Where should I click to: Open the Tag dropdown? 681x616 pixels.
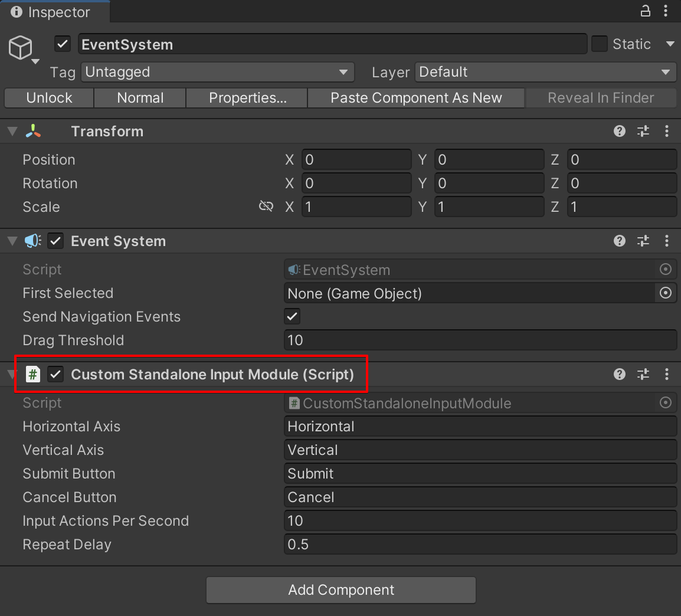217,72
